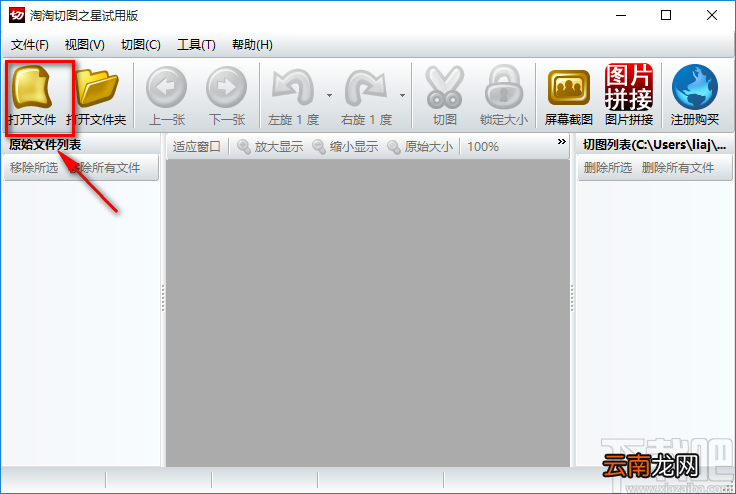The image size is (736, 494).
Task: Click 放大显示 zoom in
Action: pyautogui.click(x=270, y=147)
